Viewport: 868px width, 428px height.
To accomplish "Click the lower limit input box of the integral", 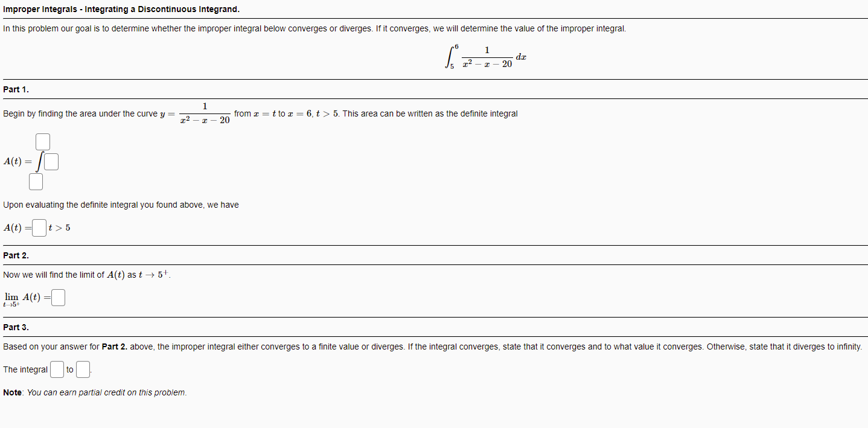I will pos(36,181).
